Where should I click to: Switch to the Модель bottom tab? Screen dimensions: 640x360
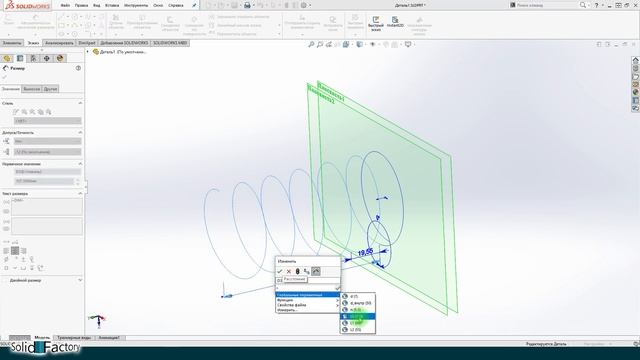[x=42, y=338]
